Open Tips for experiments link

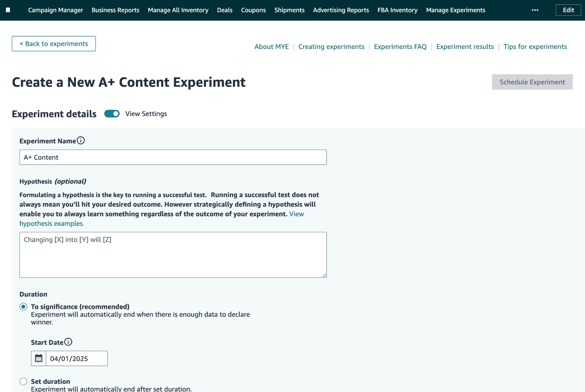click(x=535, y=47)
